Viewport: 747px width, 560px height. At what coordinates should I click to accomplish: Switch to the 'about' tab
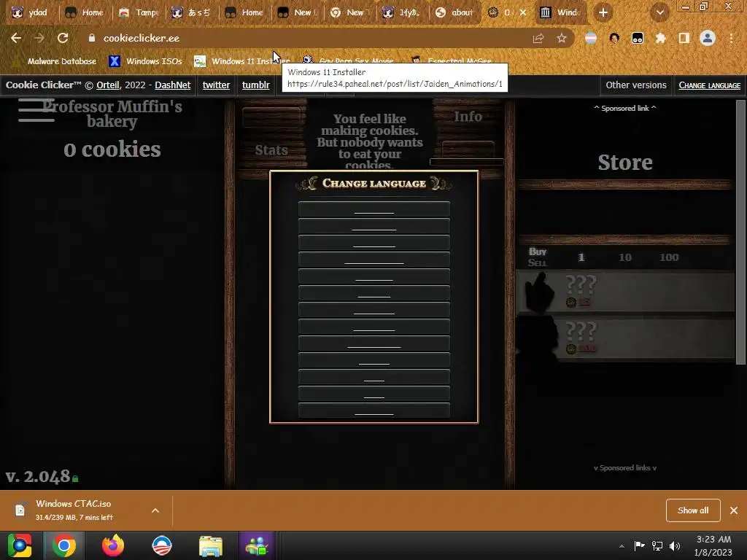[x=454, y=13]
